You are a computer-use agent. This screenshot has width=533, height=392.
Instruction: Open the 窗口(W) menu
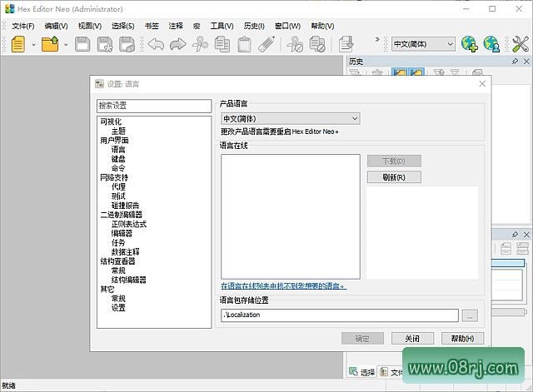pyautogui.click(x=287, y=26)
